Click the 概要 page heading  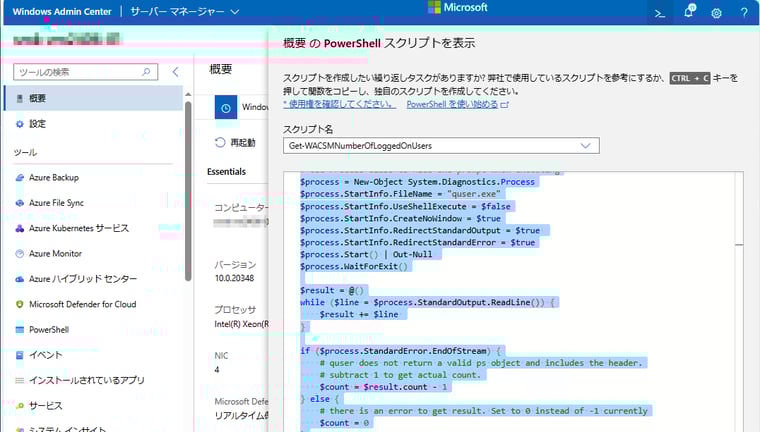click(221, 69)
